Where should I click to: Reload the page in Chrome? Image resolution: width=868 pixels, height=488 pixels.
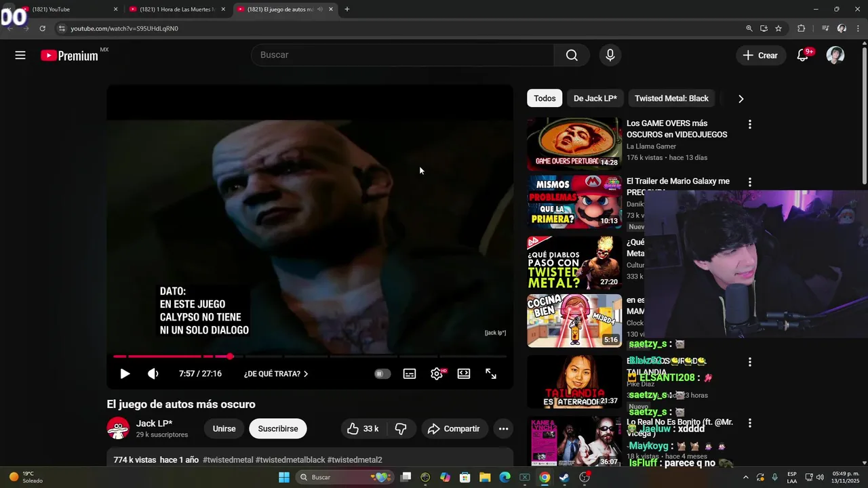point(42,28)
